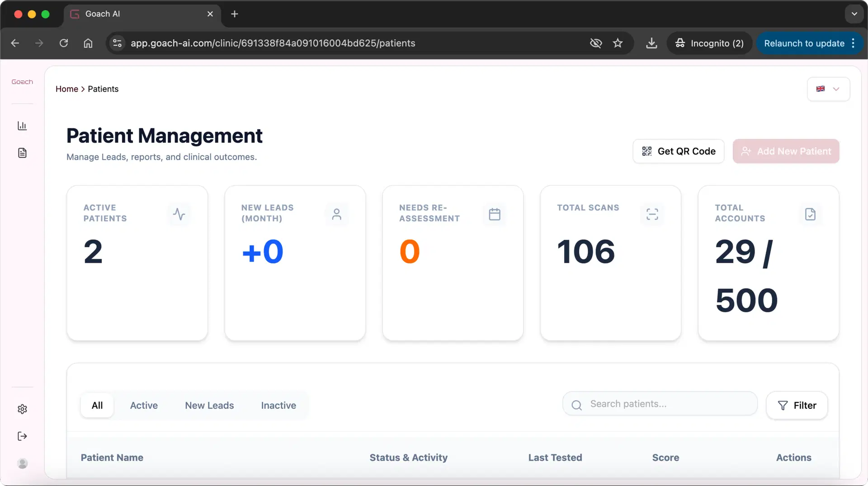Screen dimensions: 868x486
Task: Expand the language flag dropdown
Action: pos(828,89)
